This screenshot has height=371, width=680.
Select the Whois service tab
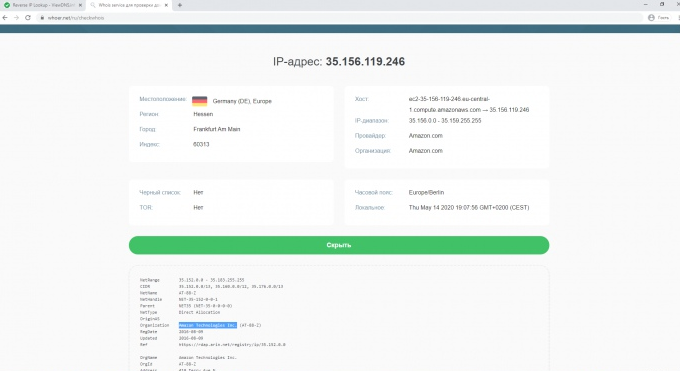pos(129,5)
